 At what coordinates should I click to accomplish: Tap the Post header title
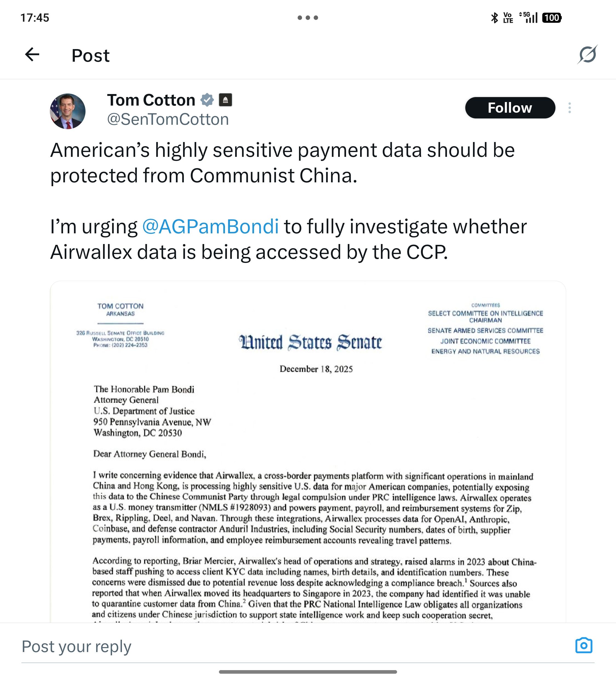(90, 55)
